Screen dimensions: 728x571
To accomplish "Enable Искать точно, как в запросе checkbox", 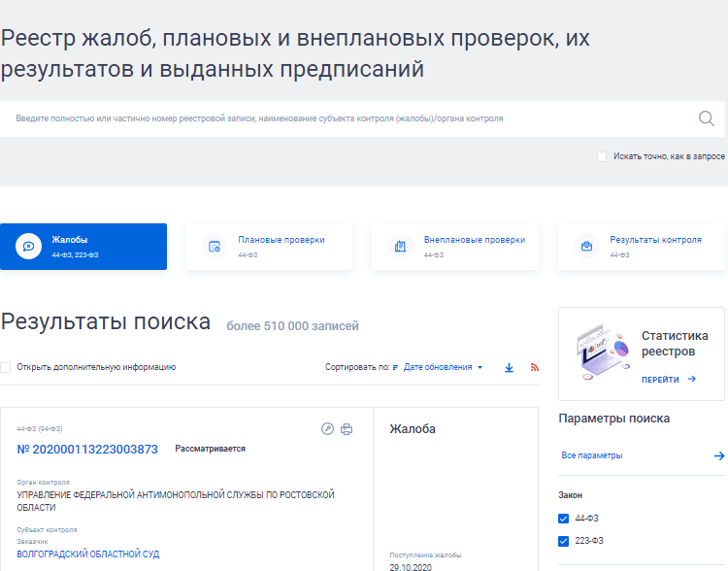I will pos(602,156).
